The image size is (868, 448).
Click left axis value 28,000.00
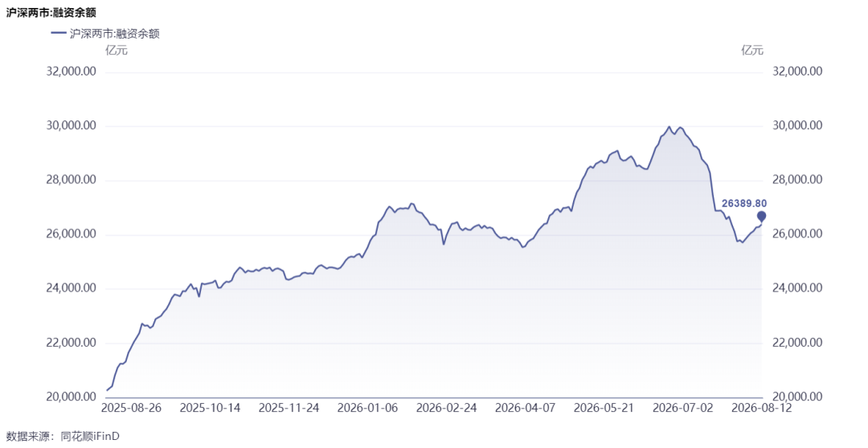coord(71,180)
